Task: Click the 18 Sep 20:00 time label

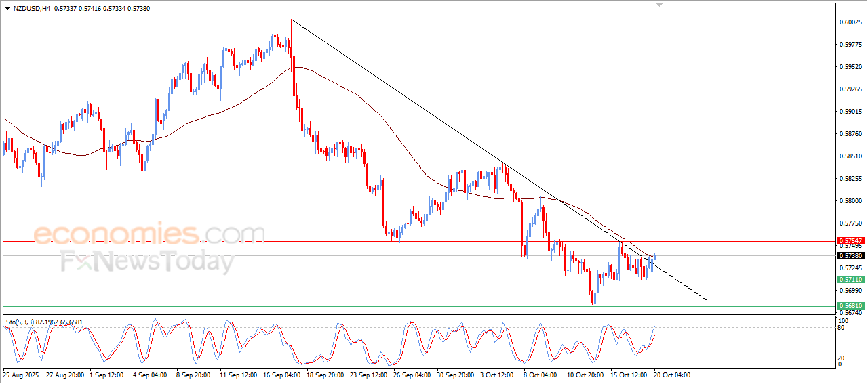Action: 326,375
